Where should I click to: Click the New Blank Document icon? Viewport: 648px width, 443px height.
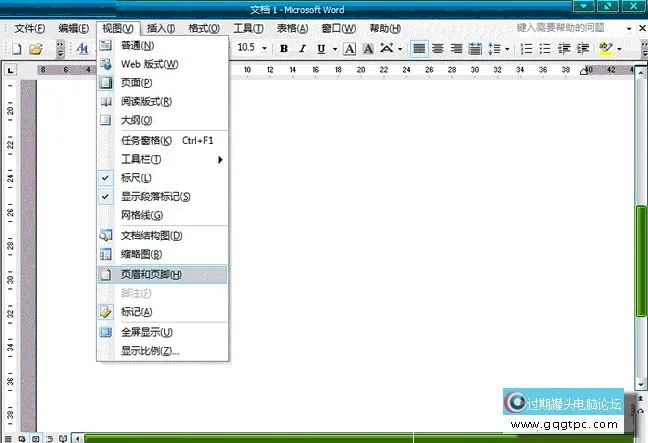pos(17,49)
